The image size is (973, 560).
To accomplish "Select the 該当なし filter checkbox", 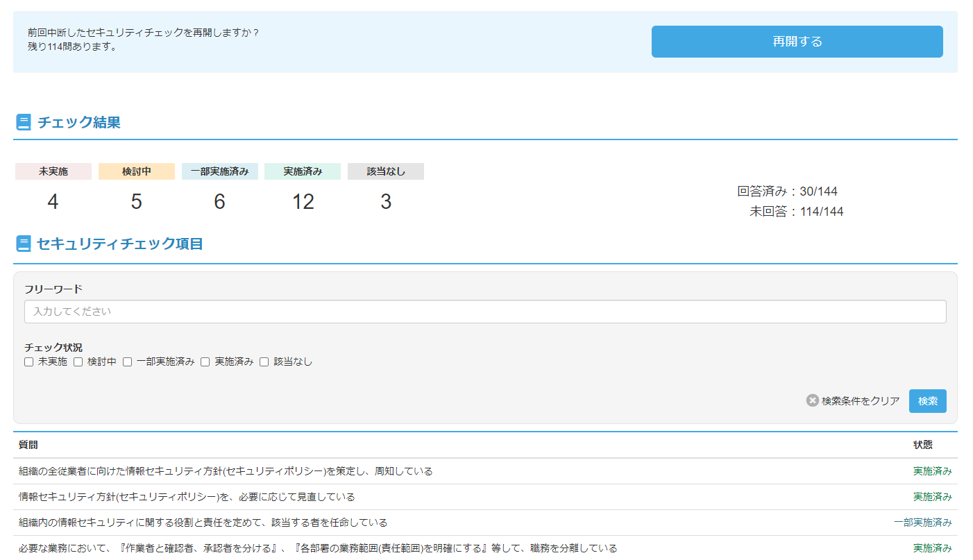I will click(264, 362).
